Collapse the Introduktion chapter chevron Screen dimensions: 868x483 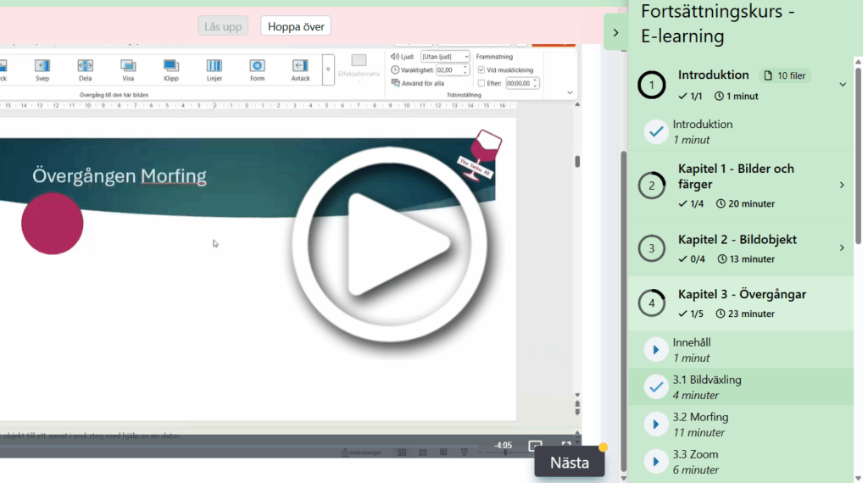[842, 85]
